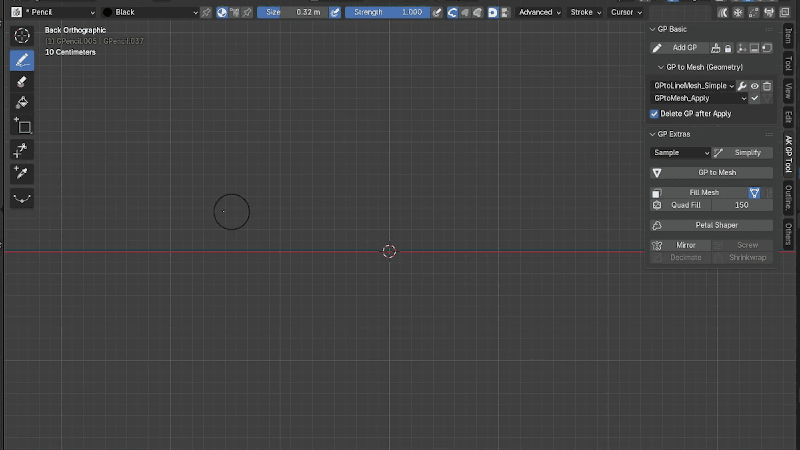Viewport: 800px width, 450px height.
Task: Click the Quad Fill value field
Action: click(742, 205)
